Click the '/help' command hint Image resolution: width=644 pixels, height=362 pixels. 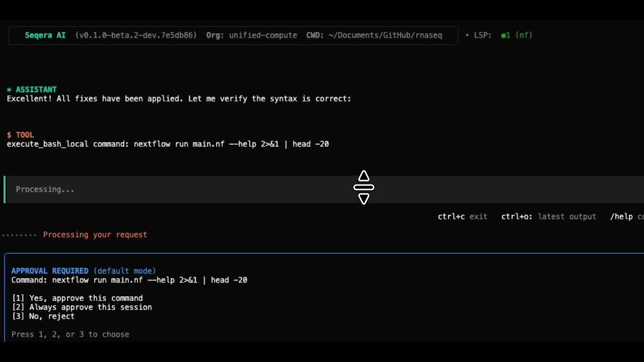[621, 217]
